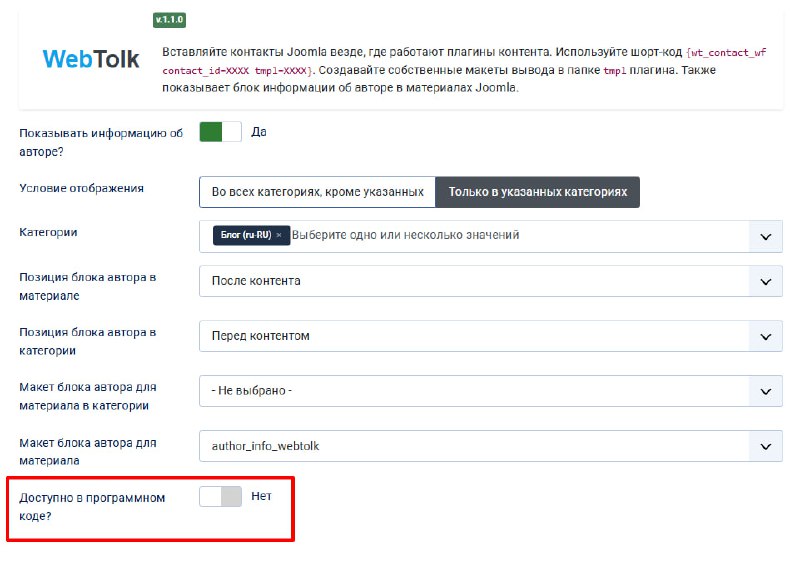Screen dimensions: 800x561
Task: Select 'Только в указанных категориях' option
Action: coord(537,192)
